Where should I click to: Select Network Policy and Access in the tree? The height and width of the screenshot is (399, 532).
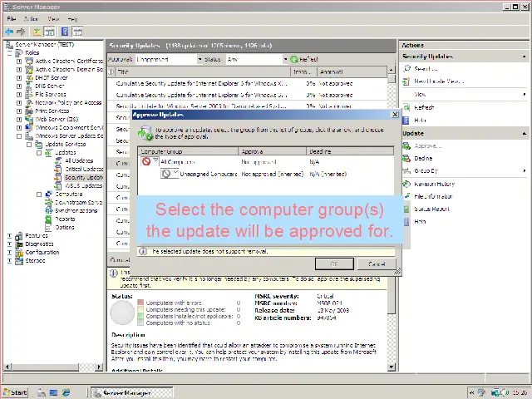coord(68,102)
